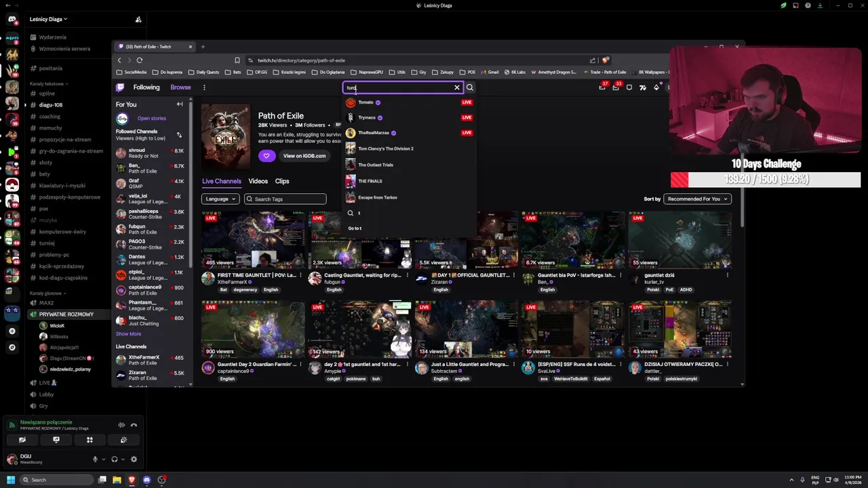Open the Twitch home logo

point(120,87)
